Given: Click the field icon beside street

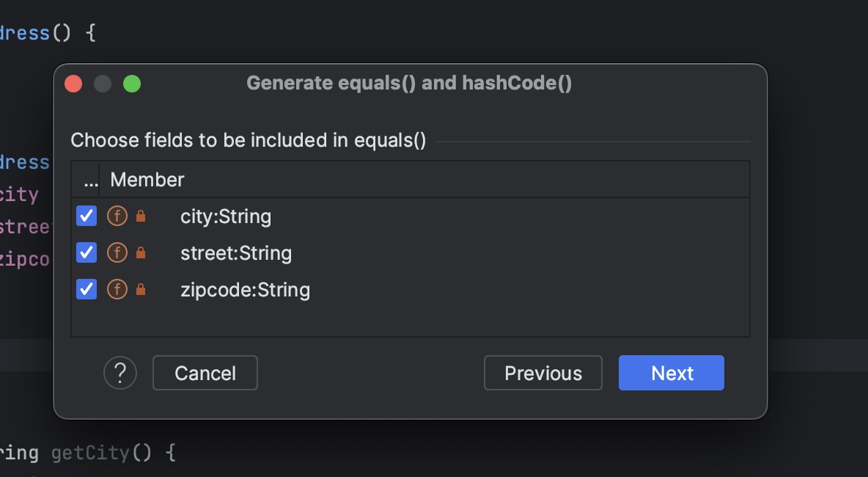Looking at the screenshot, I should pos(117,253).
